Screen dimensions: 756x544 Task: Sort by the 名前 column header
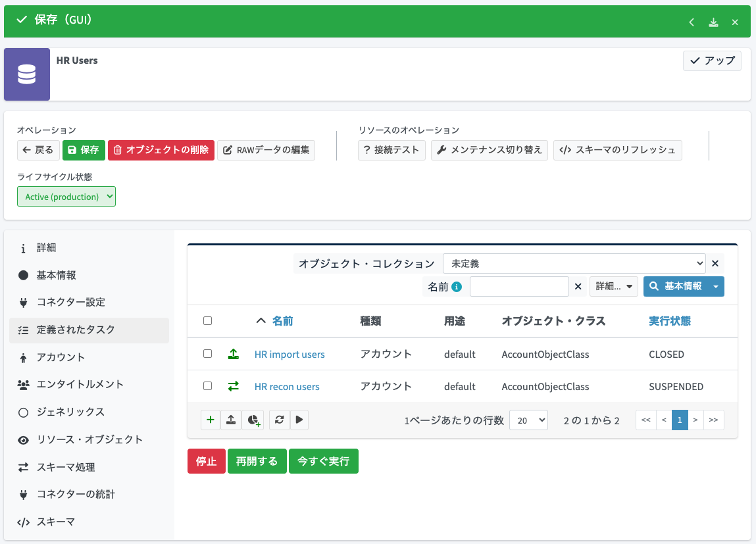pyautogui.click(x=282, y=321)
